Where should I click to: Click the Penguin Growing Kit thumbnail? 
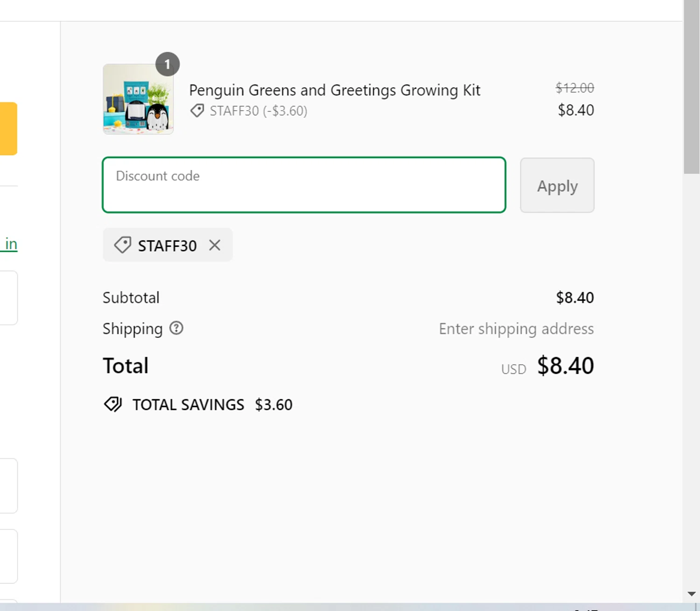[138, 99]
